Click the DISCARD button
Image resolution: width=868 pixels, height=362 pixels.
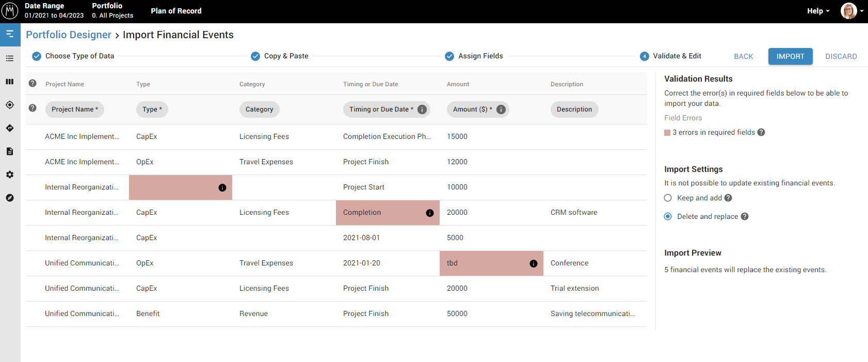tap(841, 56)
